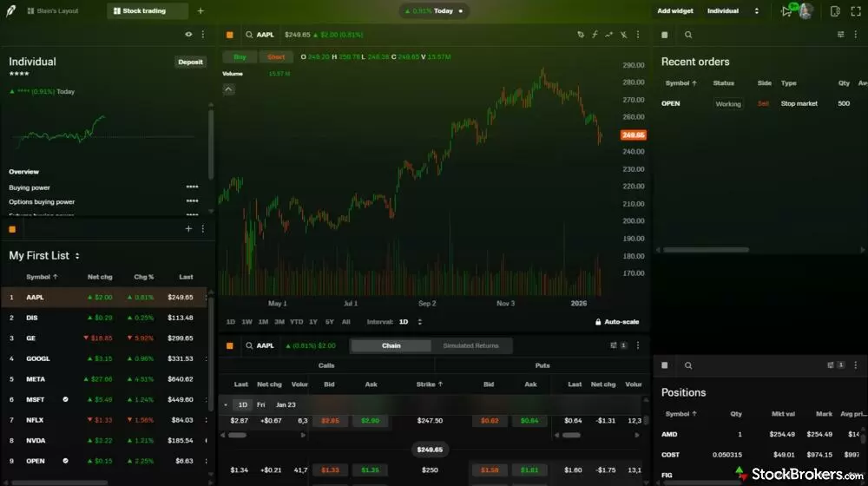Add a symbol with watchlist plus icon
The image size is (868, 486).
188,228
